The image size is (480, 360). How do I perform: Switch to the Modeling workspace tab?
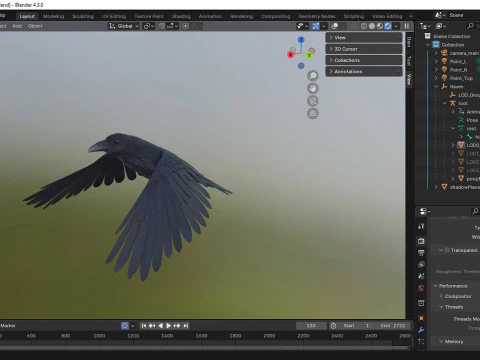pos(53,16)
